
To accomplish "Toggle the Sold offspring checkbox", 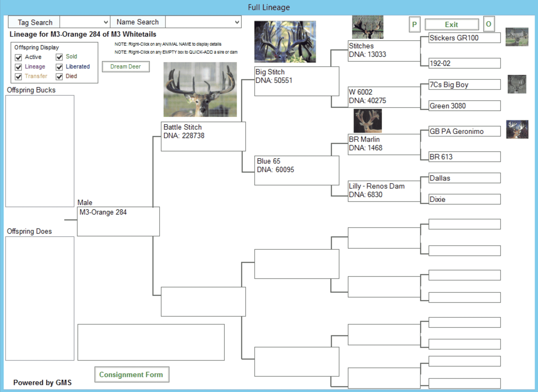I will [x=59, y=57].
